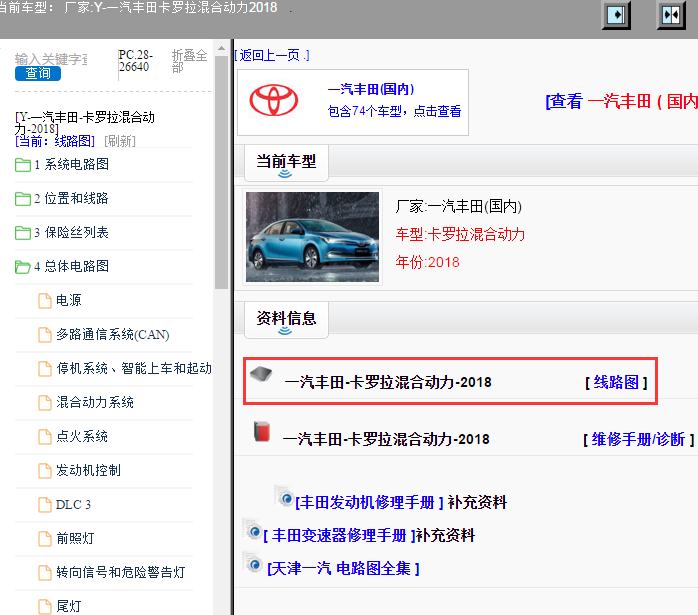Click the blue Corolla hybrid car thumbnail

click(312, 237)
